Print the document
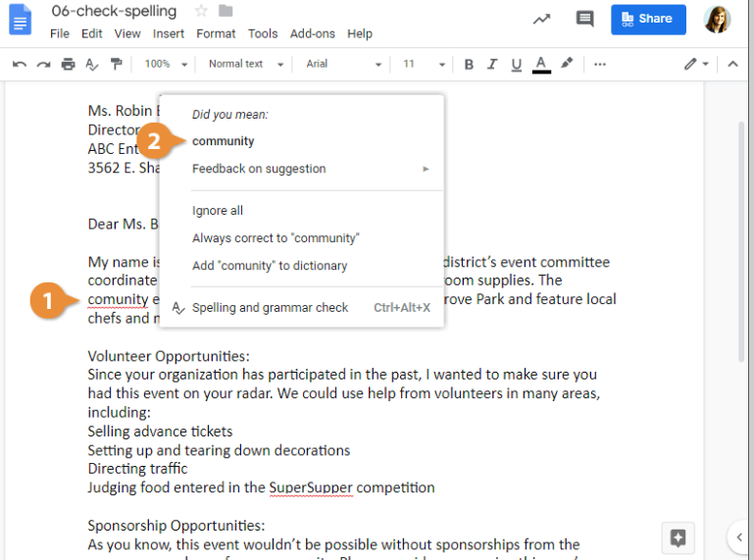 click(x=69, y=64)
